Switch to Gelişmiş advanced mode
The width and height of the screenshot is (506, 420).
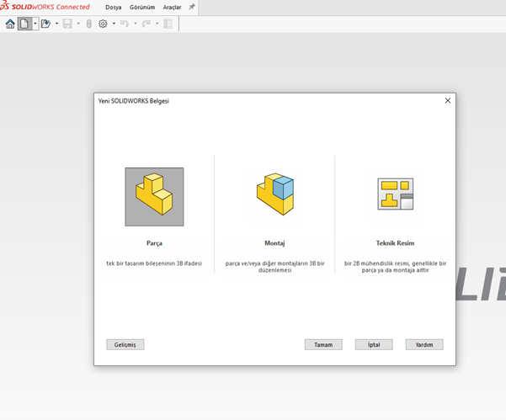tap(125, 344)
